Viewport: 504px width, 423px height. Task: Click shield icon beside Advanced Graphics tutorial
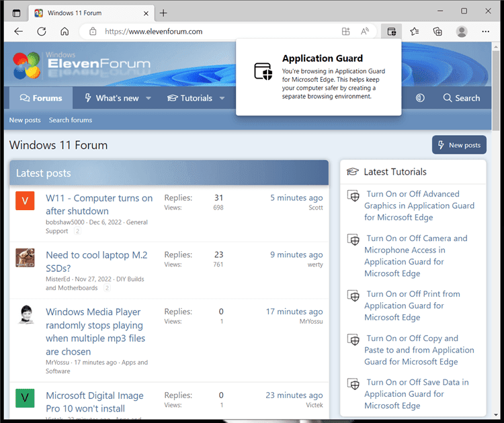(353, 195)
